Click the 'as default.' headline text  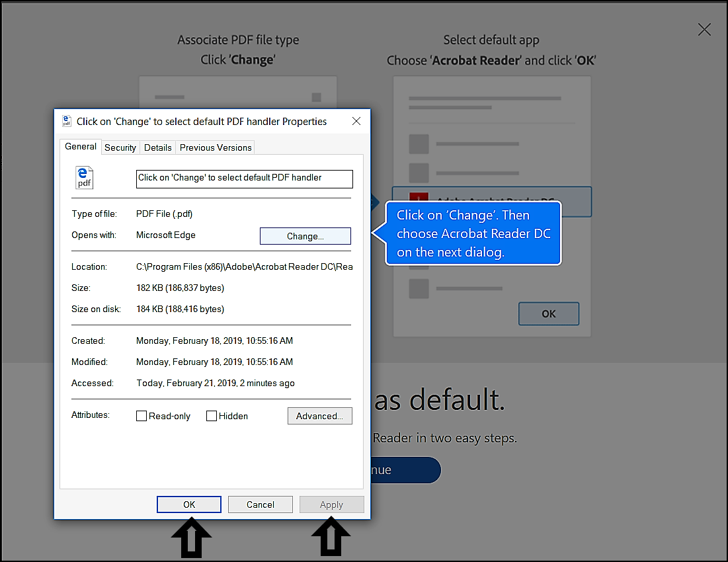tap(439, 400)
